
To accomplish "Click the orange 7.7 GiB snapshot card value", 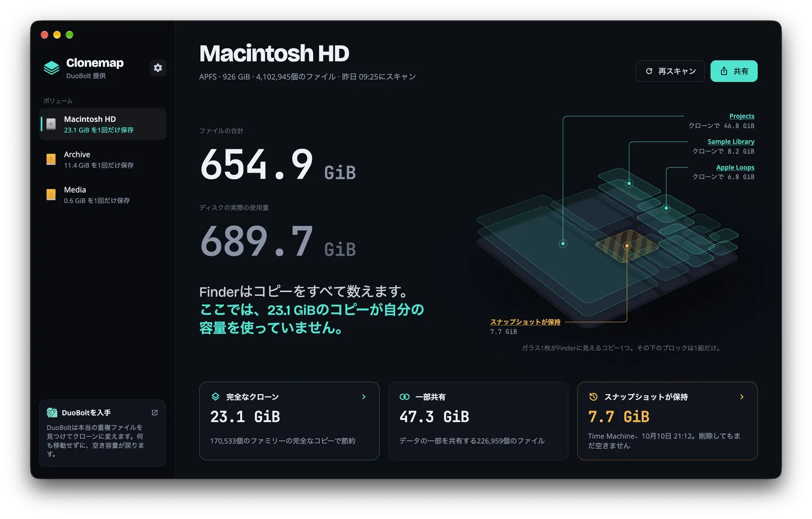I will click(619, 417).
